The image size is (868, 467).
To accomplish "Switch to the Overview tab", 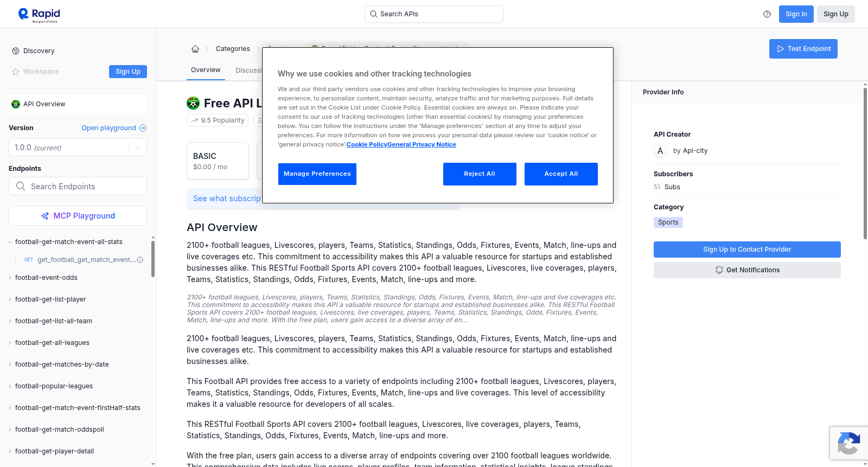I will (x=206, y=70).
